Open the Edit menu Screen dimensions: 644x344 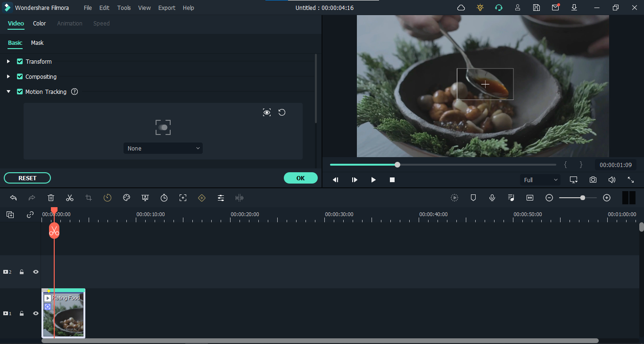[104, 8]
